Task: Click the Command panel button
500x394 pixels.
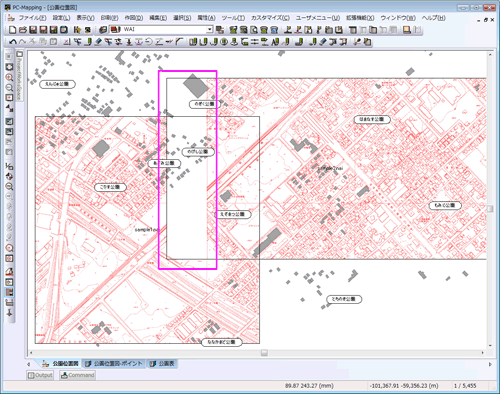Action: pyautogui.click(x=77, y=375)
